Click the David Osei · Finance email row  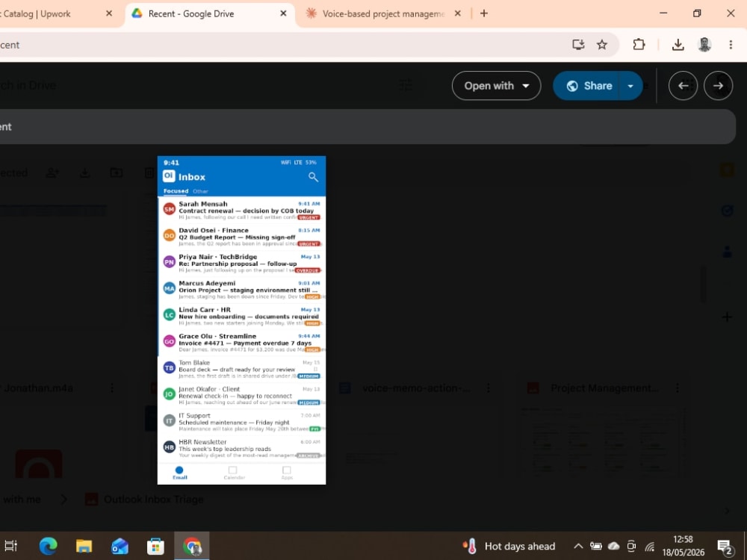pyautogui.click(x=241, y=237)
